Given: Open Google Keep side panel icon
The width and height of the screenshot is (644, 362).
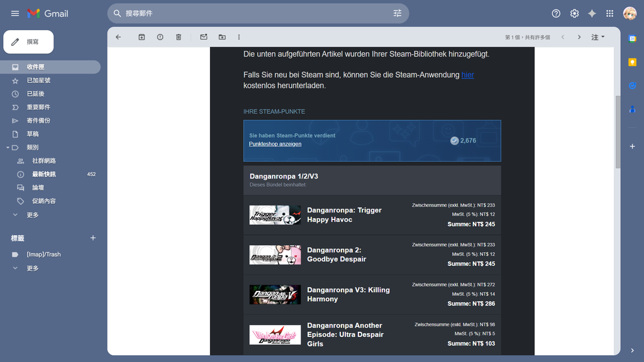Looking at the screenshot, I should click(x=633, y=62).
